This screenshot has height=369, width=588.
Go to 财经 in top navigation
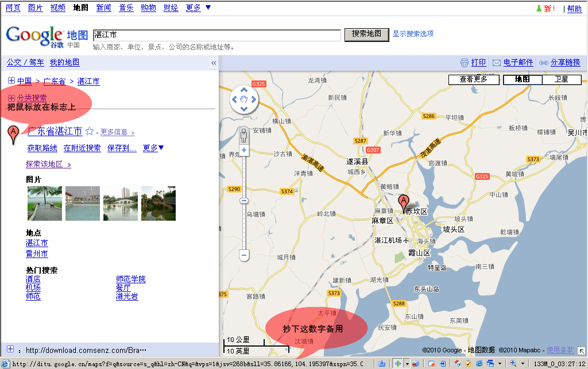(x=171, y=7)
